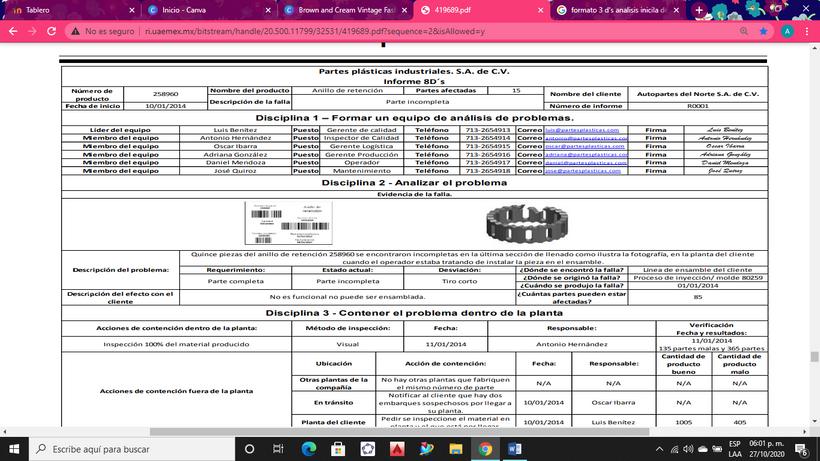Open the red 'A' app on taskbar
Image resolution: width=820 pixels, height=461 pixels.
click(x=397, y=449)
